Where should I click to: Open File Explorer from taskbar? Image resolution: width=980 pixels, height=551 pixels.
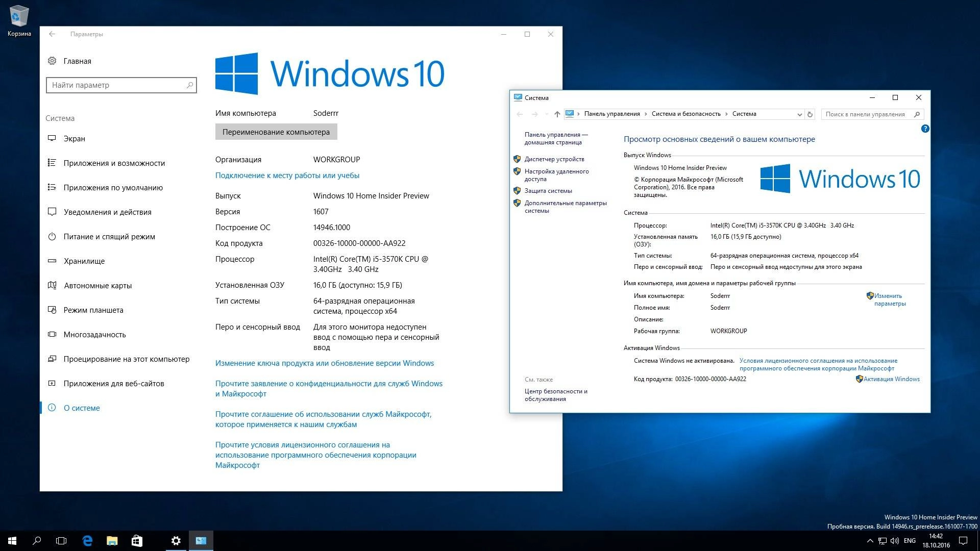[x=112, y=541]
